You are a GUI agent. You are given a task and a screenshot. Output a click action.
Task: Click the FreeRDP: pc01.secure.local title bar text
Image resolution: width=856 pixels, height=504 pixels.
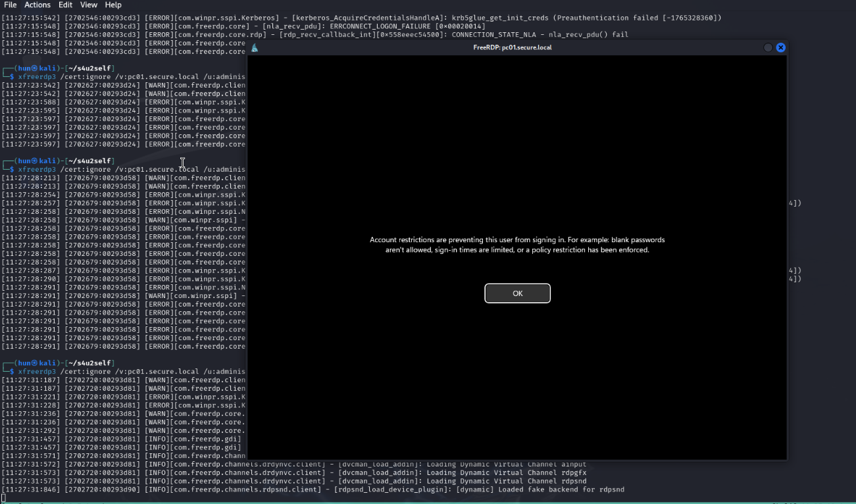(513, 47)
